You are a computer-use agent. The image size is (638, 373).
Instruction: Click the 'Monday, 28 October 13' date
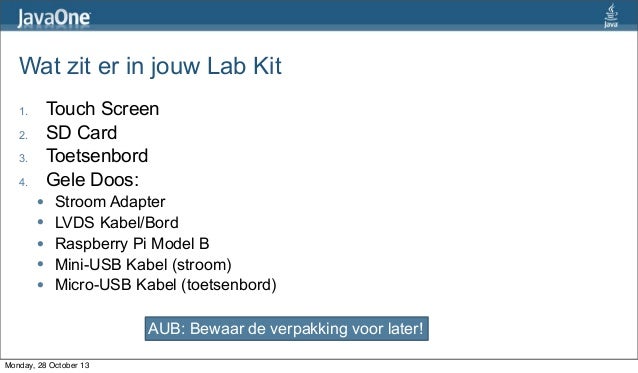click(x=47, y=365)
